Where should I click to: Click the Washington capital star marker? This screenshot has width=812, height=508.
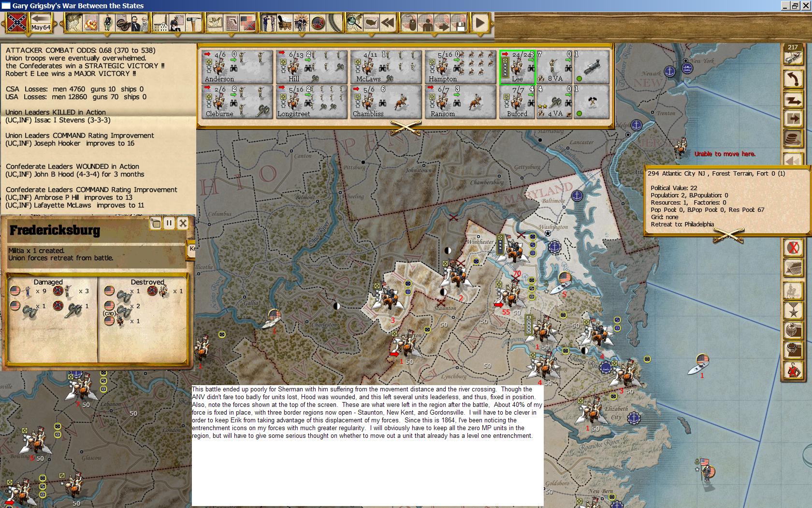(548, 234)
